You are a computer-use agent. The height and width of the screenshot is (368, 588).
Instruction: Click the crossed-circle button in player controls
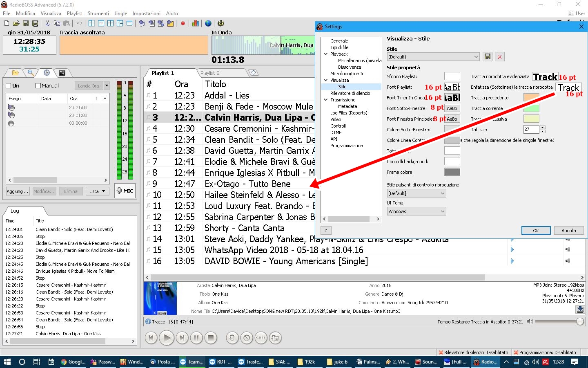click(247, 338)
